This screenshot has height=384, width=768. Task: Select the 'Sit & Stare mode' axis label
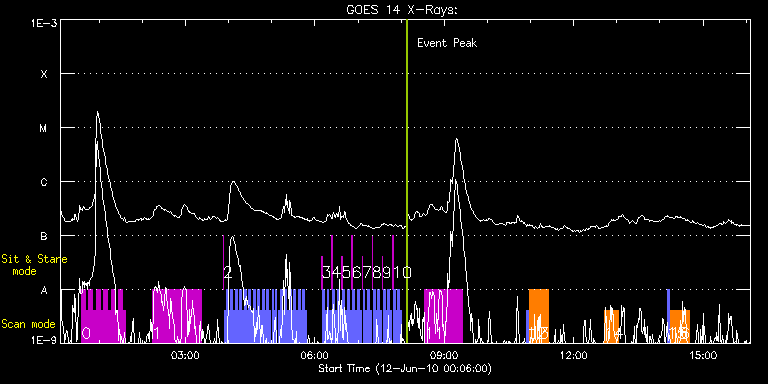[34, 264]
